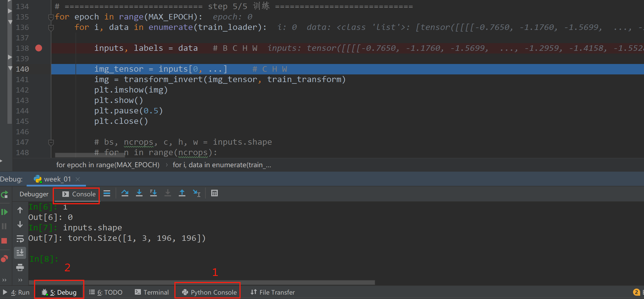Click 'transform_invert' on line 141
This screenshot has width=644, height=299.
[x=163, y=80]
